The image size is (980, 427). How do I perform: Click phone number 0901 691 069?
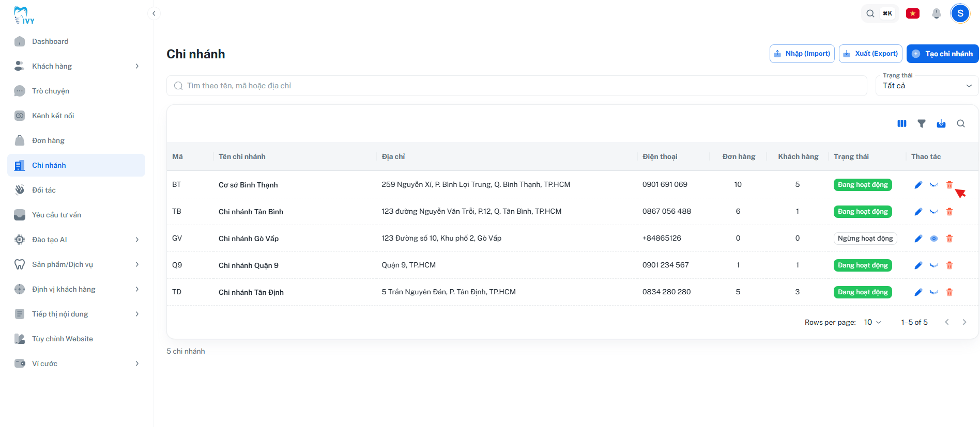click(665, 184)
